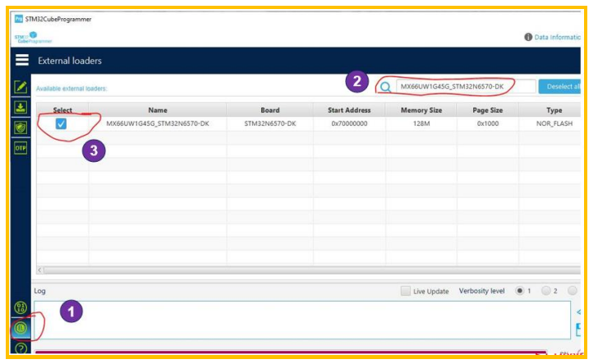598x364 pixels.
Task: Click the STM32N6570-DK board cell
Action: point(270,123)
